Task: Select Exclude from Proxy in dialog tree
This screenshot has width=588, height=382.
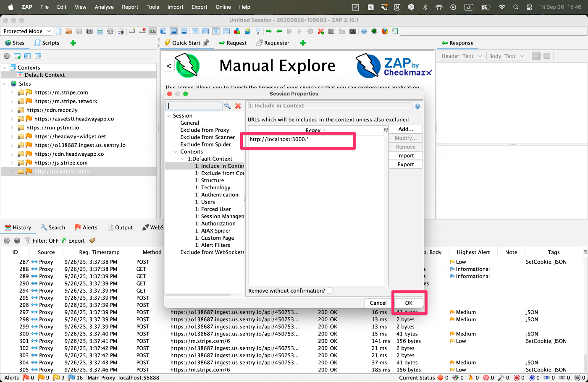Action: 205,130
